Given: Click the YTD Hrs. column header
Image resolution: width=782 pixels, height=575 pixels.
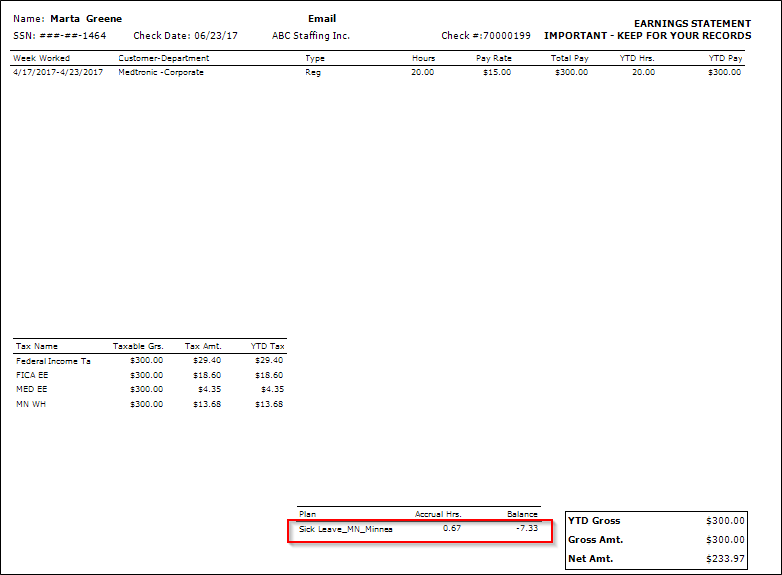Looking at the screenshot, I should [637, 58].
